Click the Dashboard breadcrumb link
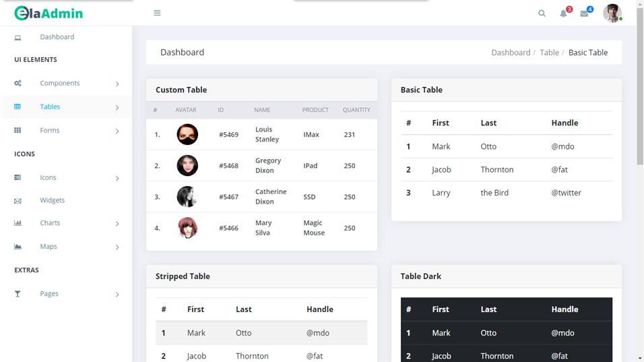644x362 pixels. point(510,53)
